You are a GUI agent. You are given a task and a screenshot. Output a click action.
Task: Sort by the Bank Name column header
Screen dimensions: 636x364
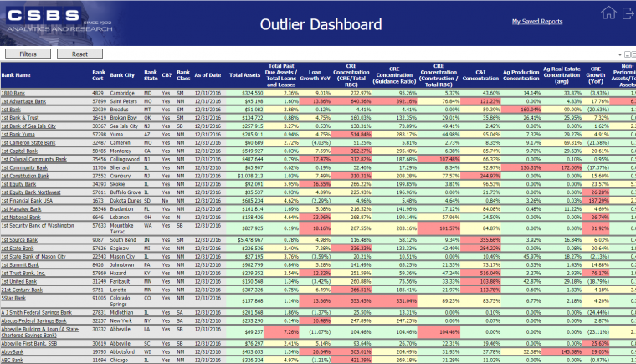coord(16,75)
